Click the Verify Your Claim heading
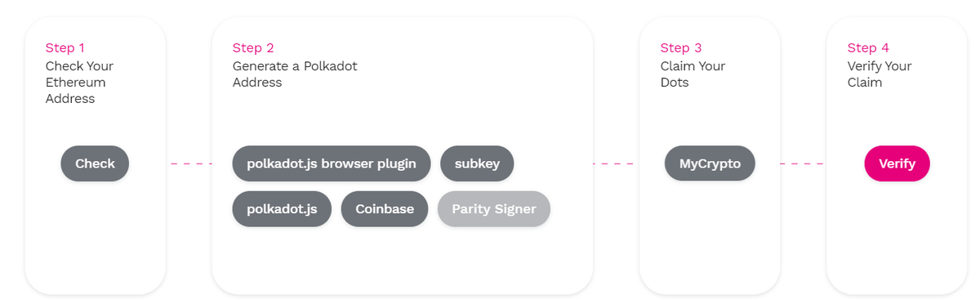 880,74
